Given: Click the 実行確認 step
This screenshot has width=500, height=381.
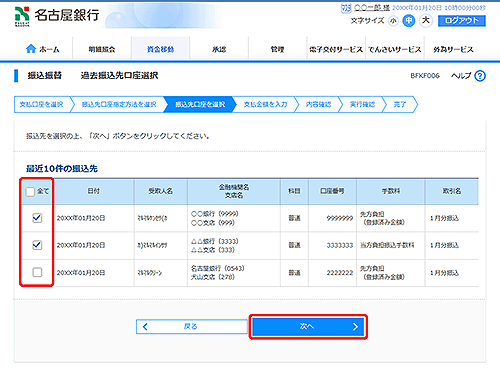Looking at the screenshot, I should pos(362,105).
